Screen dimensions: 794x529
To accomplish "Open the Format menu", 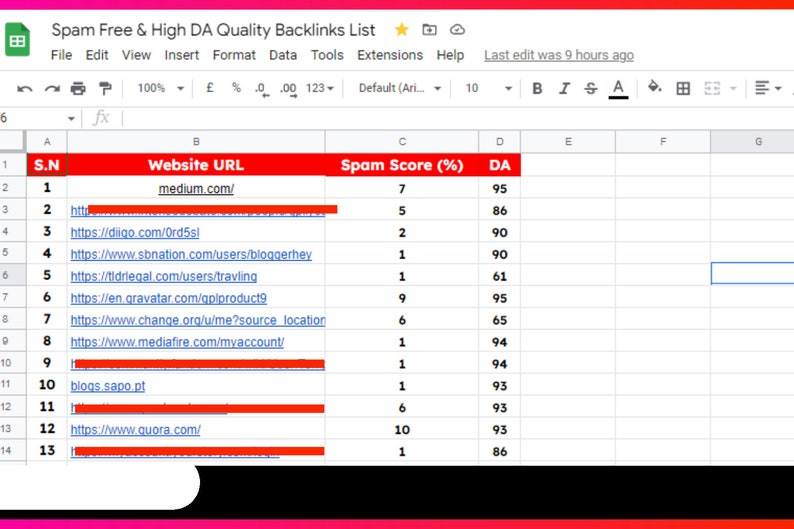I will pyautogui.click(x=234, y=55).
